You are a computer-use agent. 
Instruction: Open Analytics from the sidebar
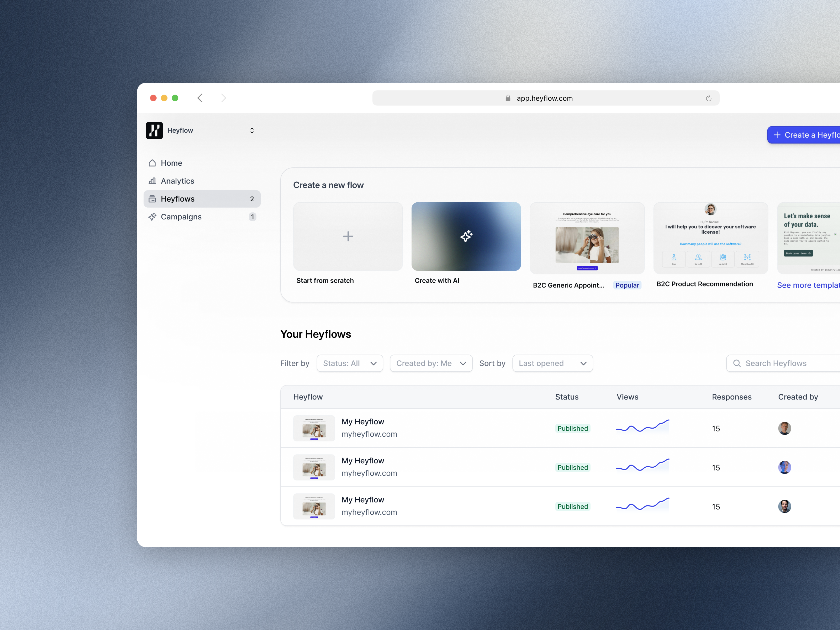pyautogui.click(x=177, y=181)
